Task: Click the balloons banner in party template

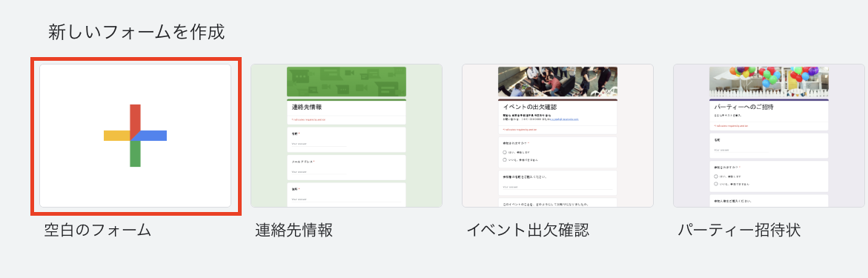Action: point(769,82)
